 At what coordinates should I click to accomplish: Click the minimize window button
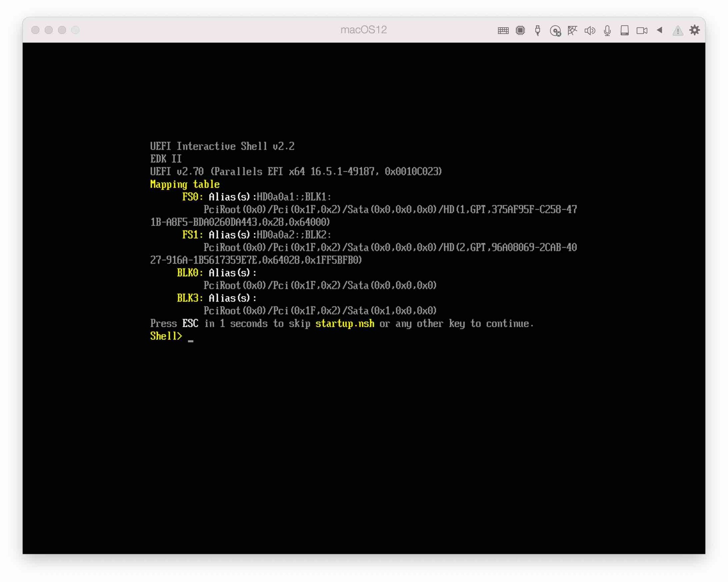coord(49,30)
